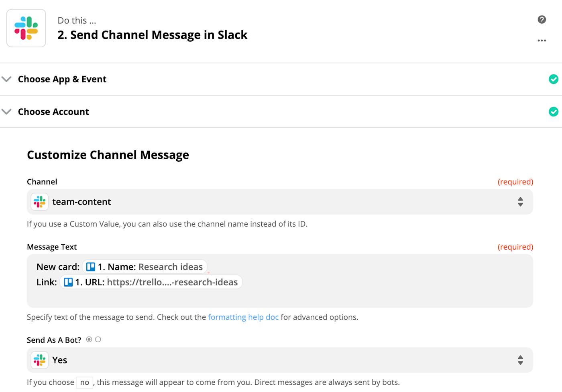The image size is (562, 392).
Task: Click the green checkmark beside Choose Account
Action: tap(553, 112)
